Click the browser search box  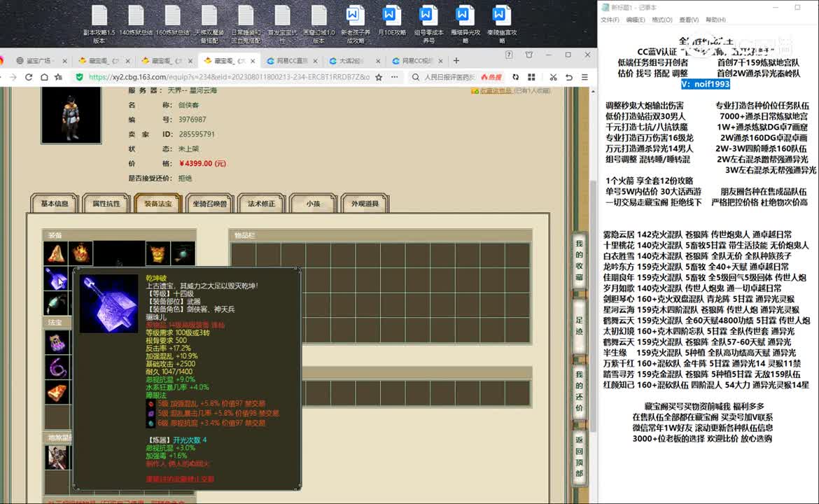[x=449, y=77]
